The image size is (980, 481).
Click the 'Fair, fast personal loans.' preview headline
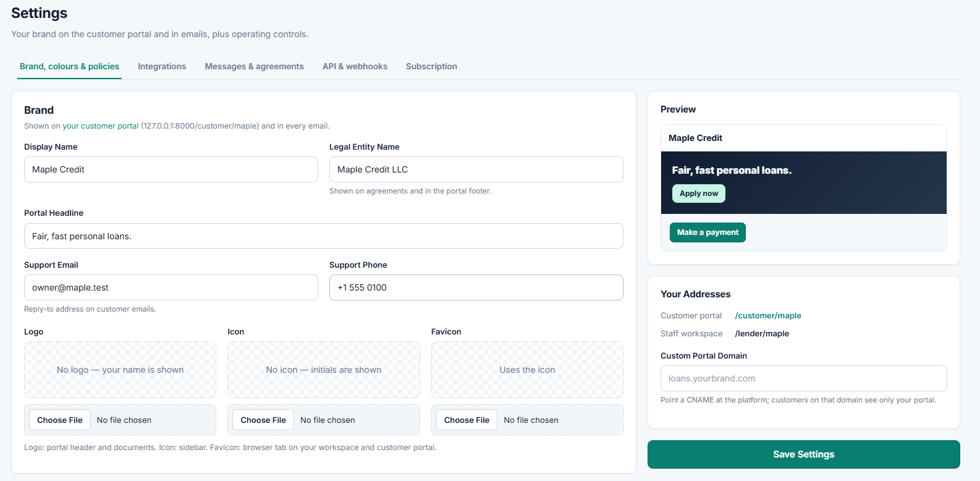coord(732,170)
